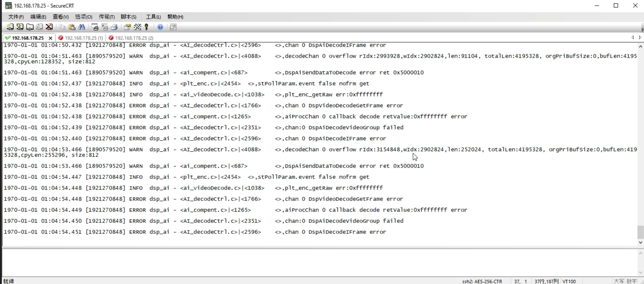
Task: Open the 工具(L) menu
Action: [x=153, y=17]
